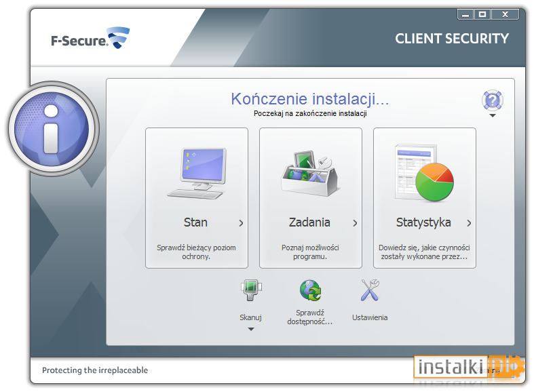
Task: Expand the Skanuj dropdown arrow
Action: click(251, 329)
